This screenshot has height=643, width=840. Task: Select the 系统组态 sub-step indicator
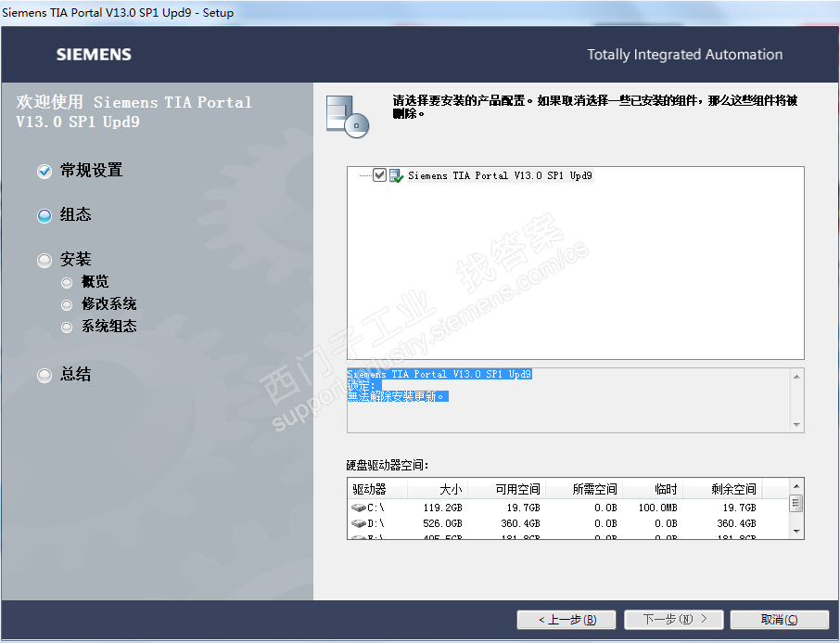tap(67, 327)
